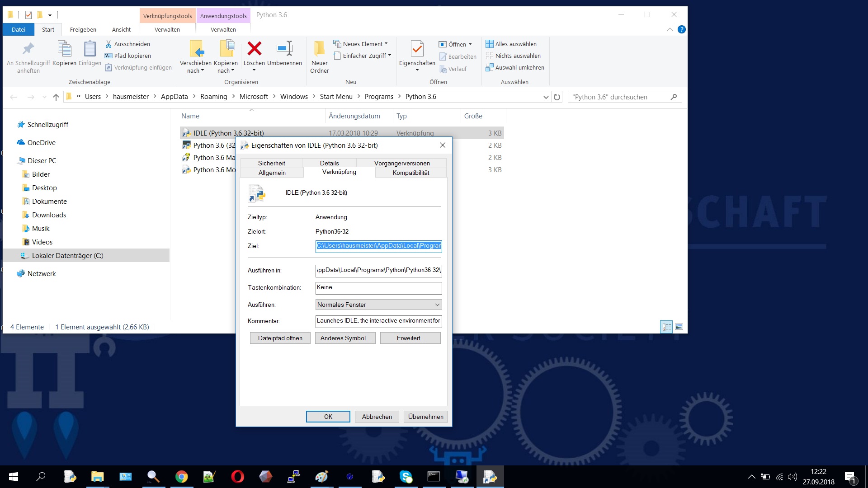Click the Dateipfad öffnen button

pyautogui.click(x=280, y=338)
